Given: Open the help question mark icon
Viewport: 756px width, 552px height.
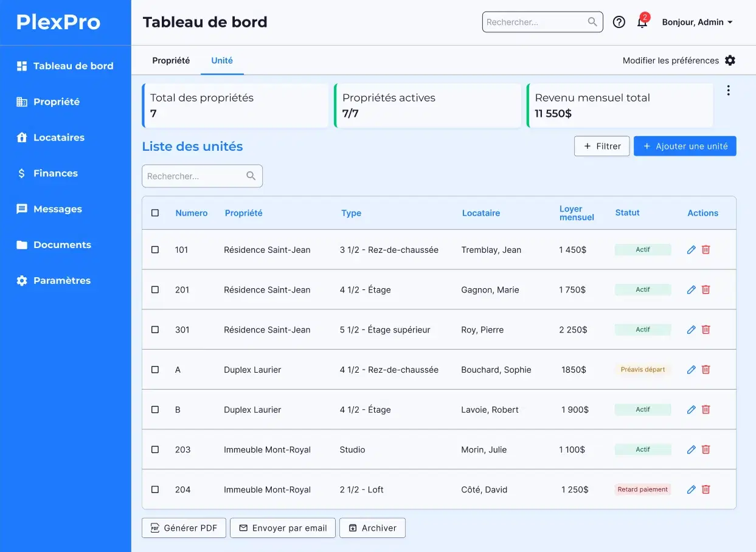Looking at the screenshot, I should tap(619, 22).
